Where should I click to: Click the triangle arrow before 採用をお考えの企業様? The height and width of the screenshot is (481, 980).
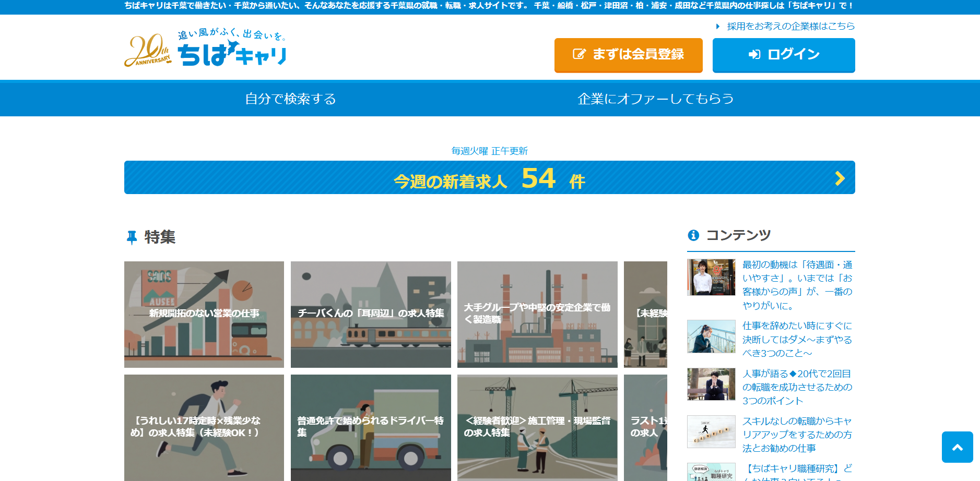click(x=718, y=26)
